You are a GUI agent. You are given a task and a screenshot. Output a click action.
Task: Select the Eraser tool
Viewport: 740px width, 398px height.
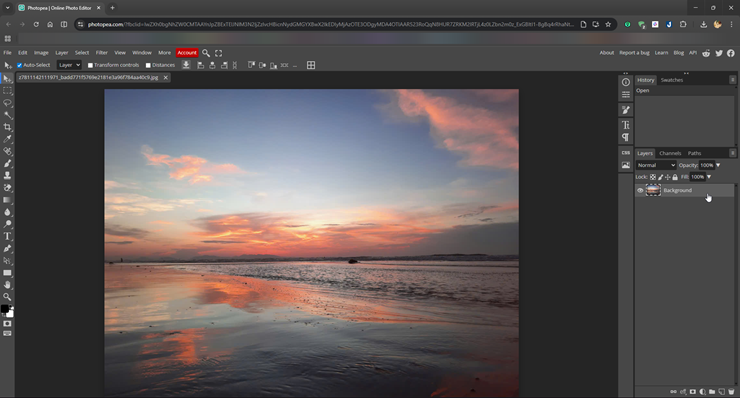click(x=8, y=188)
